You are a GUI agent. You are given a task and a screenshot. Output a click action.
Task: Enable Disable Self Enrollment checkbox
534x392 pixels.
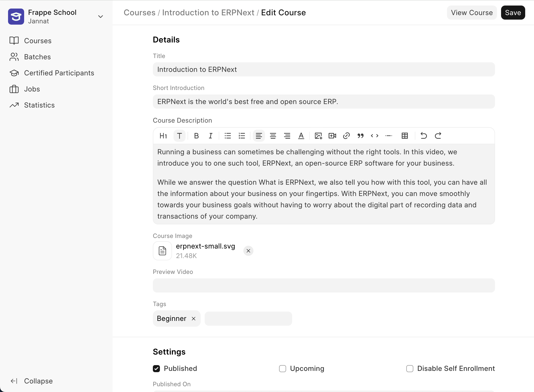coord(410,368)
